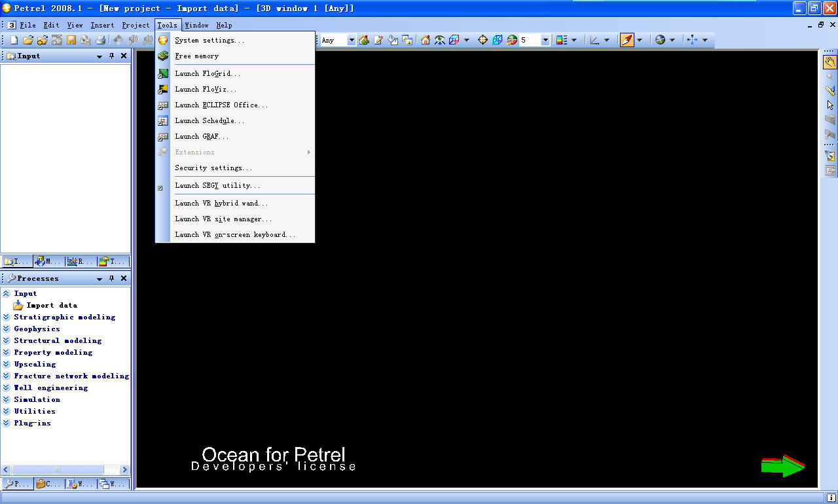Click scrollbar left arrow in Processes panel
Image resolution: width=838 pixels, height=504 pixels.
pyautogui.click(x=6, y=470)
